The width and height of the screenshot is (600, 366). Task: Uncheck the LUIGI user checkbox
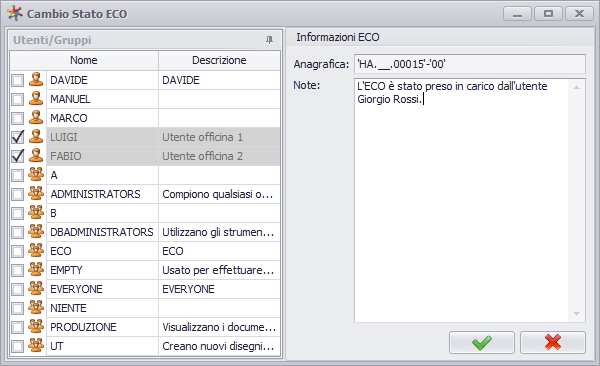point(18,137)
